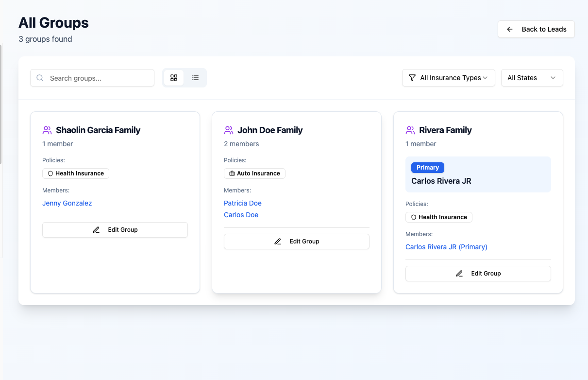
Task: Switch to grid view layout
Action: coord(174,78)
